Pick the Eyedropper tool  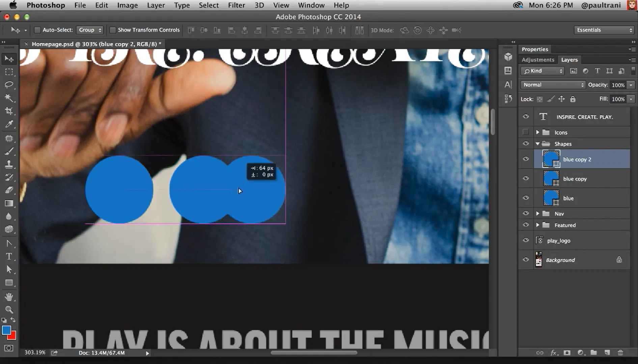(9, 124)
